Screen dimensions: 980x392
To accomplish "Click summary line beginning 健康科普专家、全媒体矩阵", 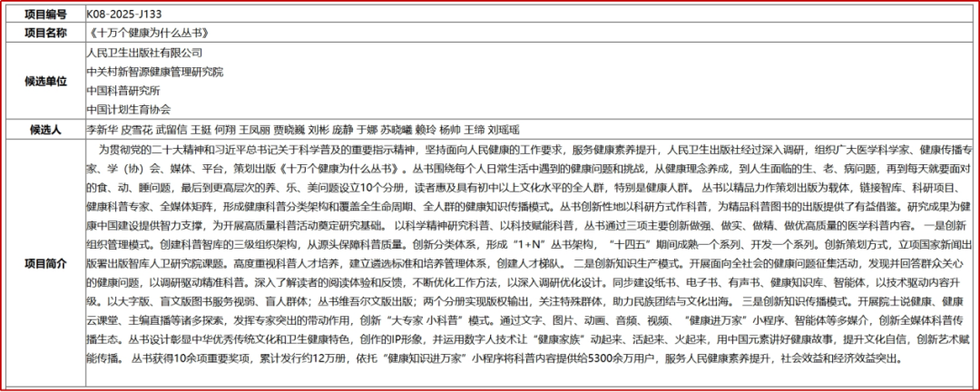I will pyautogui.click(x=530, y=206).
